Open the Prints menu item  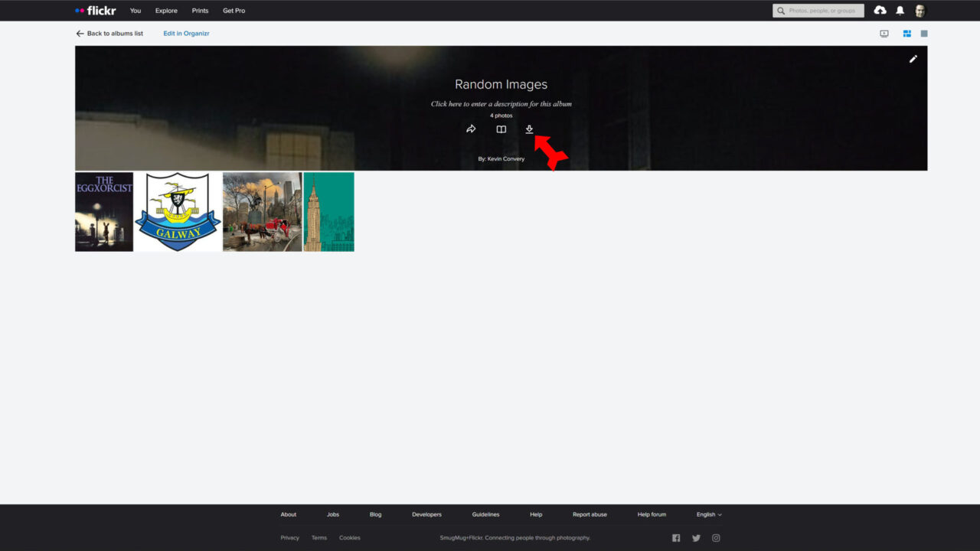pyautogui.click(x=200, y=10)
